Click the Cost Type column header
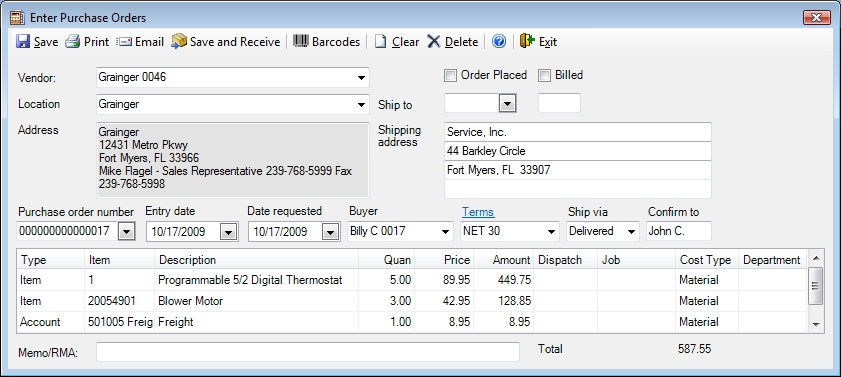Image resolution: width=841 pixels, height=377 pixels. tap(707, 260)
